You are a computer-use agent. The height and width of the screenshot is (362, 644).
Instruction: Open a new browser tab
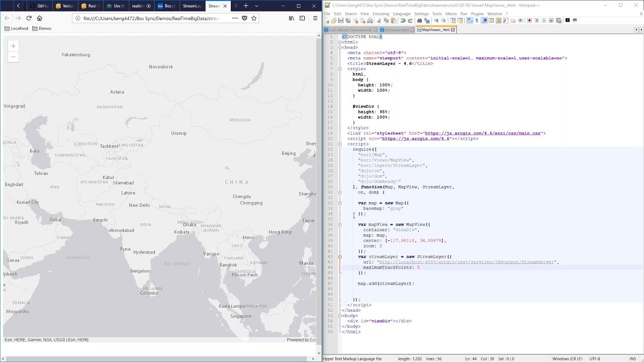[x=246, y=6]
